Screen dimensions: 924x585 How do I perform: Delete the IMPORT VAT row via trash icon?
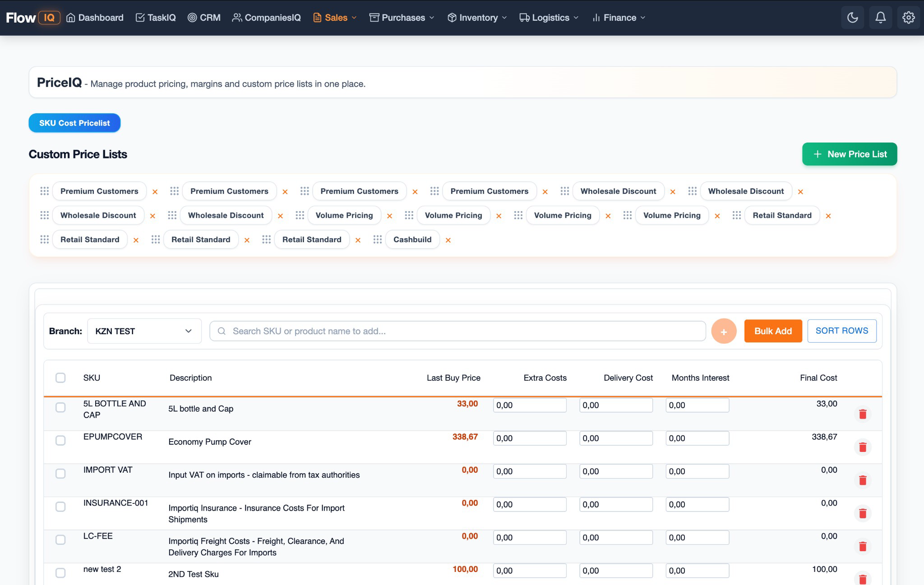[x=863, y=480]
